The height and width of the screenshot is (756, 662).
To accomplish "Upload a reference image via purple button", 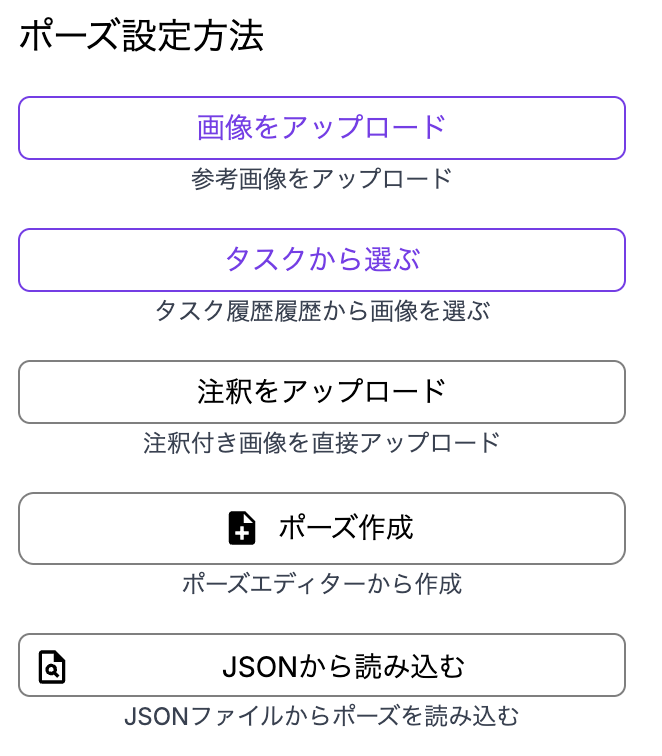I will coord(322,128).
